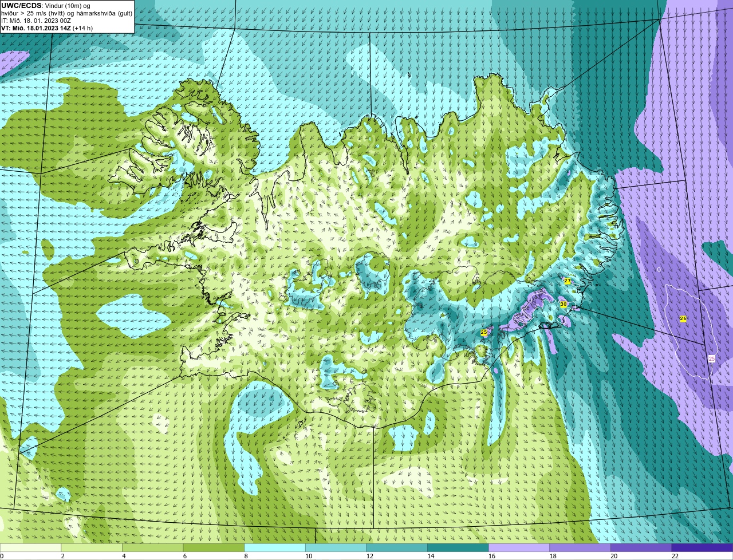
Task: Click scale value 14 on the color bar
Action: (x=431, y=556)
